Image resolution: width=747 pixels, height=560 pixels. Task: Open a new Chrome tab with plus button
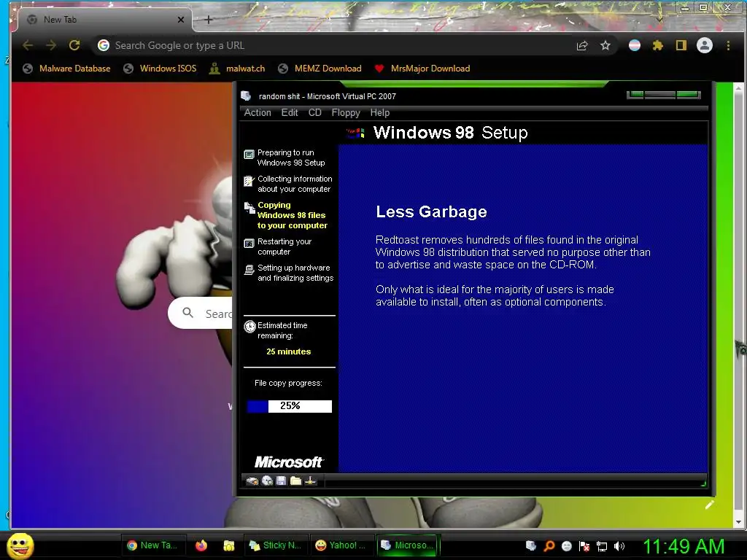click(x=208, y=20)
